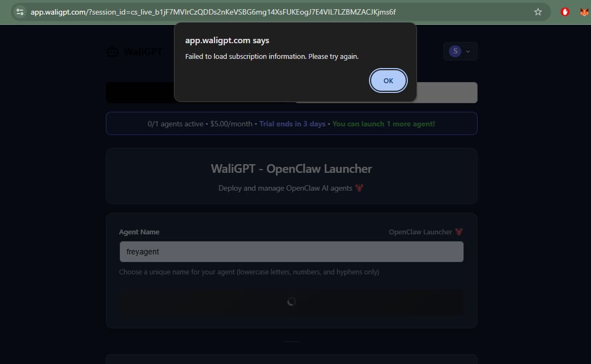Image resolution: width=591 pixels, height=364 pixels.
Task: Click the "Trial ends in 3 days" text
Action: point(292,124)
